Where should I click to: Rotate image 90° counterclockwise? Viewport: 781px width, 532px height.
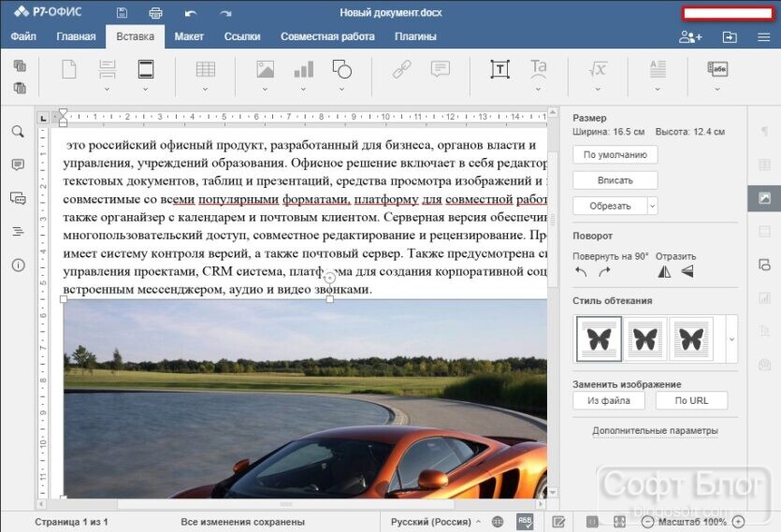click(x=581, y=271)
